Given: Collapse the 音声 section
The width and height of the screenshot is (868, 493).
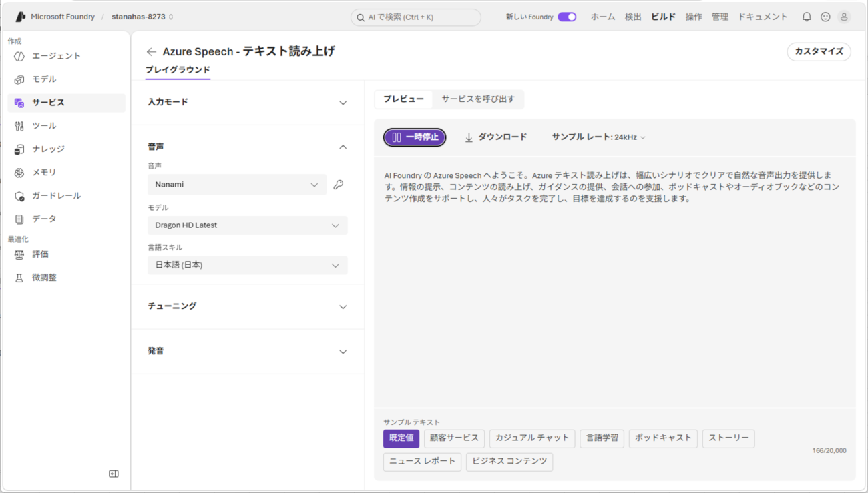Looking at the screenshot, I should (343, 147).
